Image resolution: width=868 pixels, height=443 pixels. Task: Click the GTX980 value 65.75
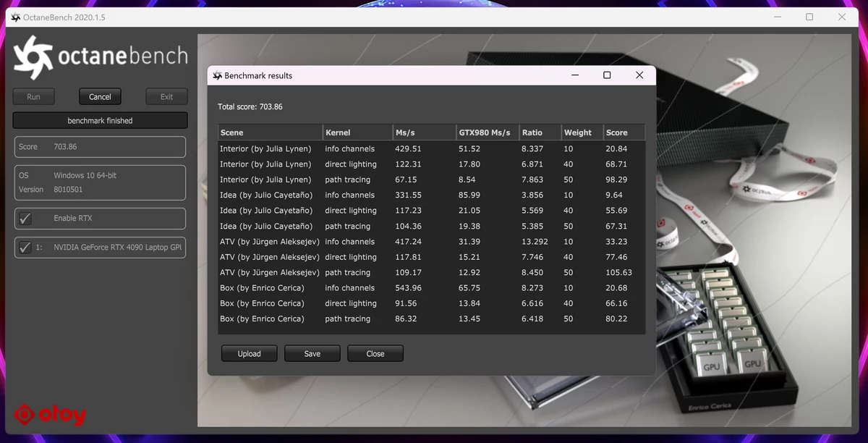469,288
